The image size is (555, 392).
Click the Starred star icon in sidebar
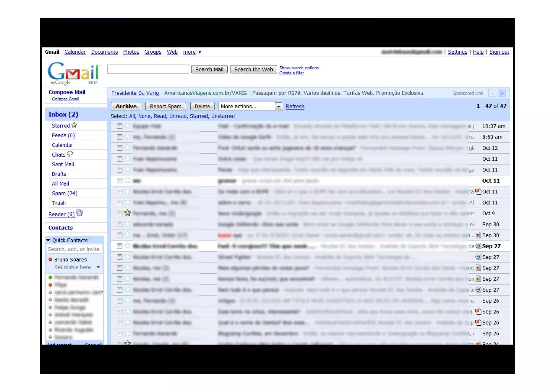point(74,125)
